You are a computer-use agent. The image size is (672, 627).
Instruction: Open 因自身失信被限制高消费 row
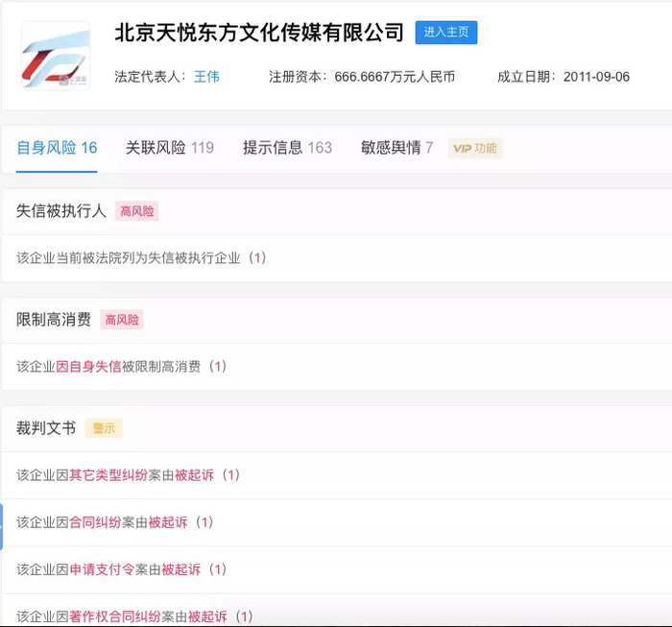[336, 367]
